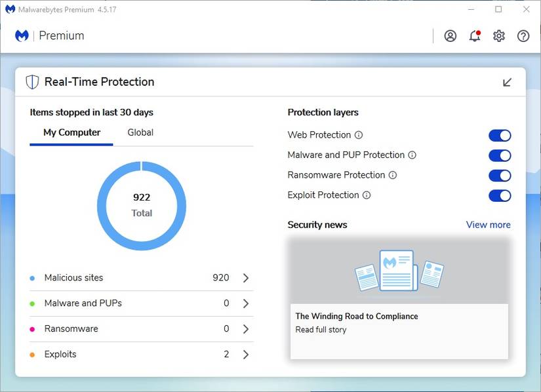Disable the Web Protection toggle
The width and height of the screenshot is (541, 392).
coord(500,136)
